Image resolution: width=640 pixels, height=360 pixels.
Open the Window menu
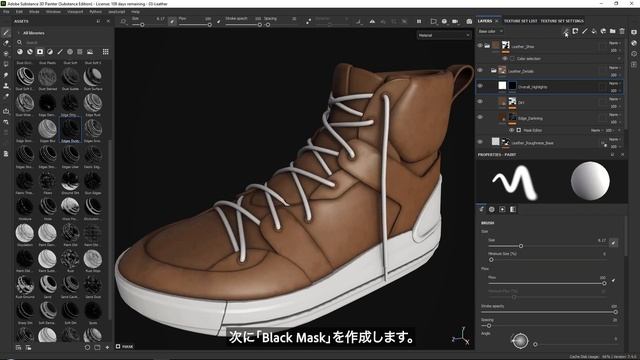pos(53,12)
